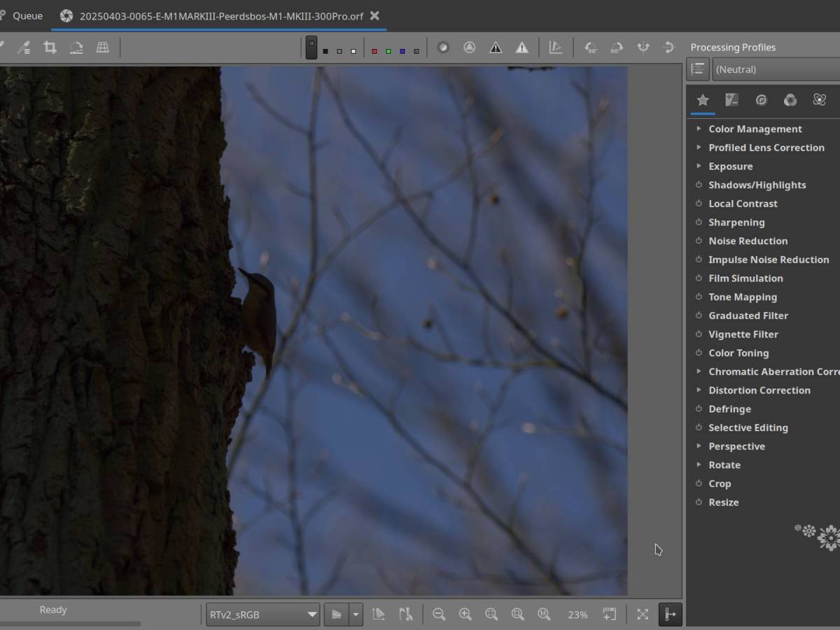The height and width of the screenshot is (630, 840).
Task: Enable the Vignette Filter tool
Action: tap(699, 334)
